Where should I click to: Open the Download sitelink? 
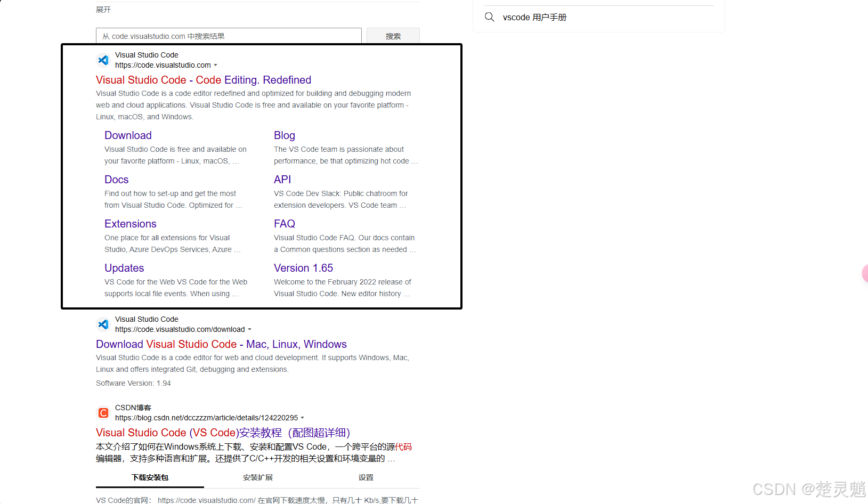(128, 135)
